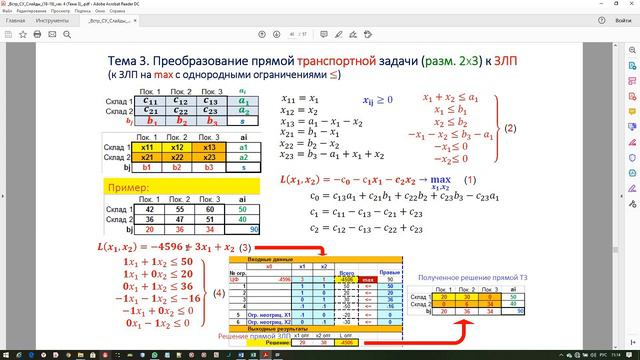The width and height of the screenshot is (640, 360).
Task: Expand the left navigation panel arrow
Action: coord(2,196)
